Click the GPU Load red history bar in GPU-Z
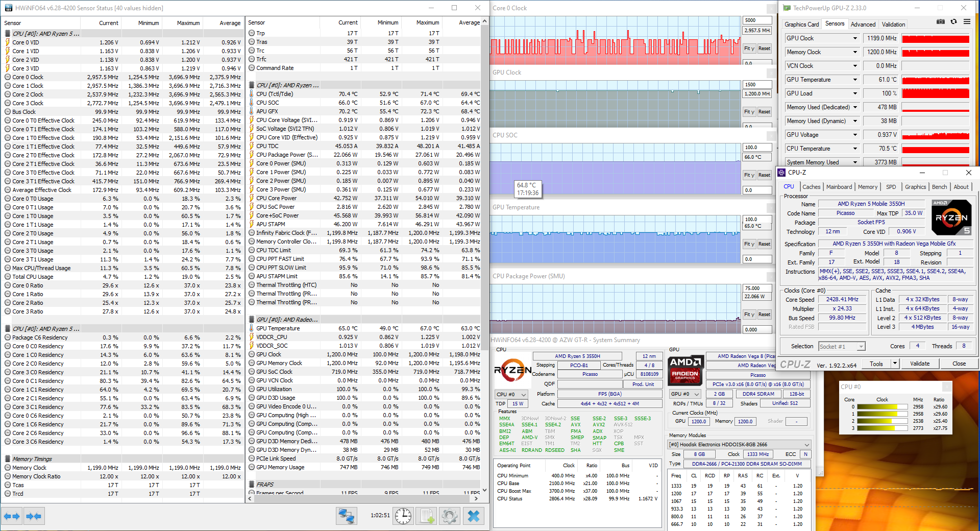Screen dimensions: 980x531 [936, 93]
